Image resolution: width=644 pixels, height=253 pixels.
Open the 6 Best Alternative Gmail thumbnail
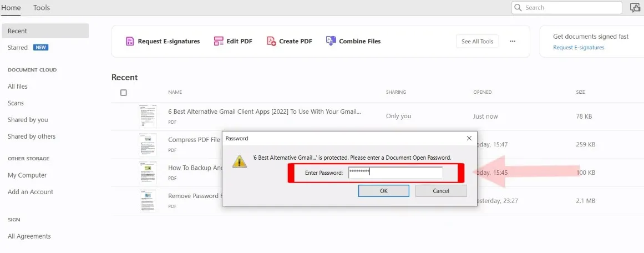[x=148, y=116]
